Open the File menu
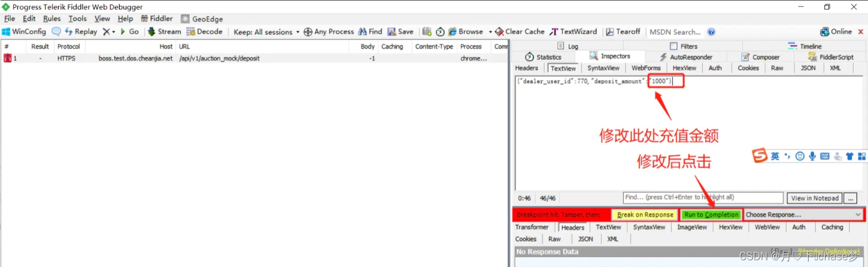The height and width of the screenshot is (267, 868). [x=10, y=19]
